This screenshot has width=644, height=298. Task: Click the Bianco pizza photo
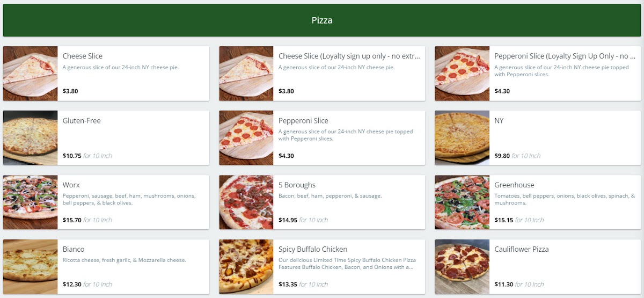point(30,267)
